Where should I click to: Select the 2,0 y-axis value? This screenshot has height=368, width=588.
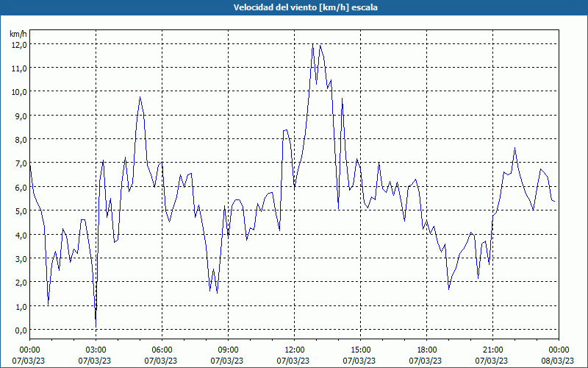tap(21, 283)
